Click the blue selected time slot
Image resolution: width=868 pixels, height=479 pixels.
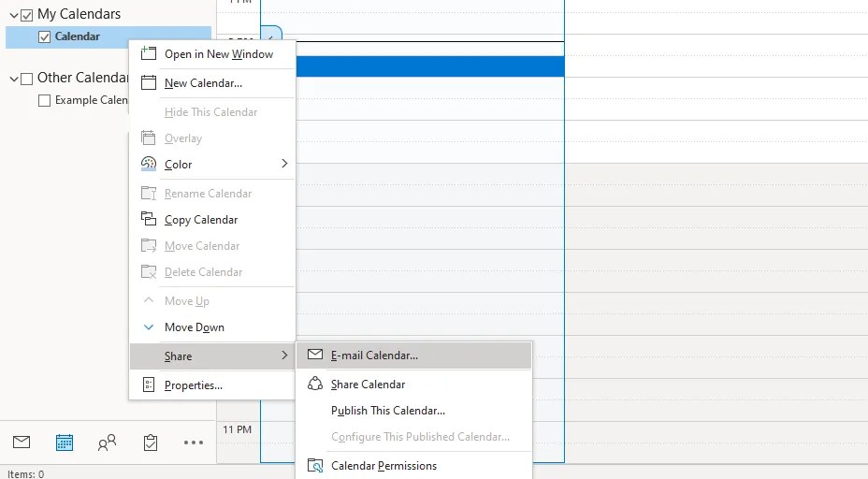click(x=430, y=66)
